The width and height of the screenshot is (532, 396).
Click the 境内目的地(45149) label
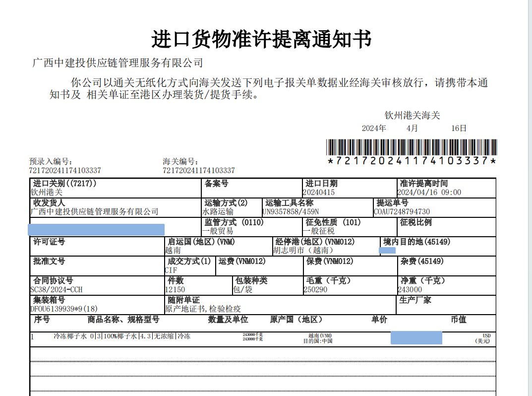pyautogui.click(x=416, y=242)
